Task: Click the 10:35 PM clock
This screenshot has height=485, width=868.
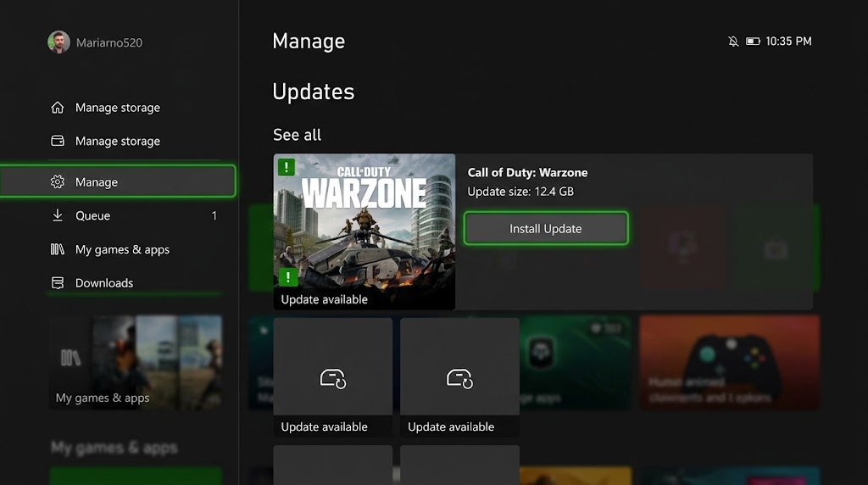Action: click(788, 41)
